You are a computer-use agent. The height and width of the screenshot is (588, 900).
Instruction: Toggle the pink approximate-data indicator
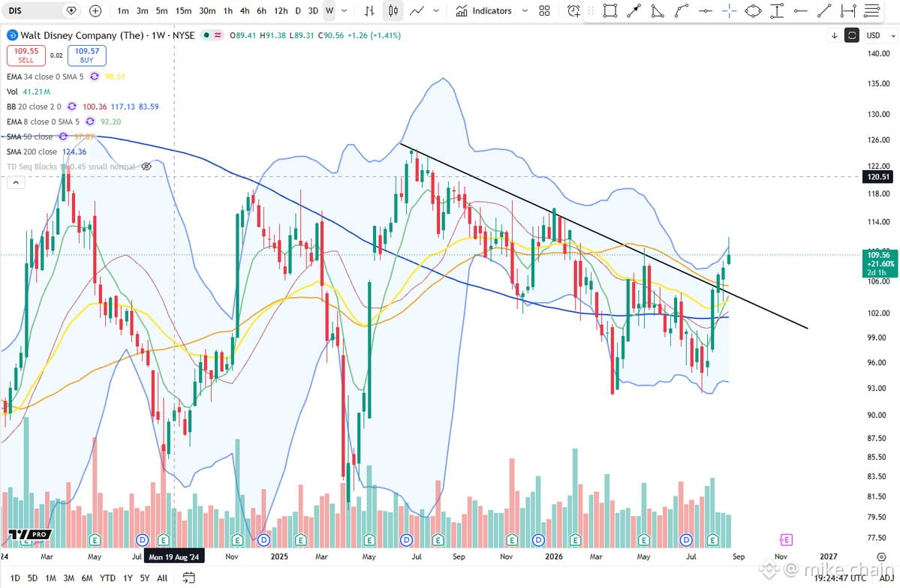coord(218,35)
